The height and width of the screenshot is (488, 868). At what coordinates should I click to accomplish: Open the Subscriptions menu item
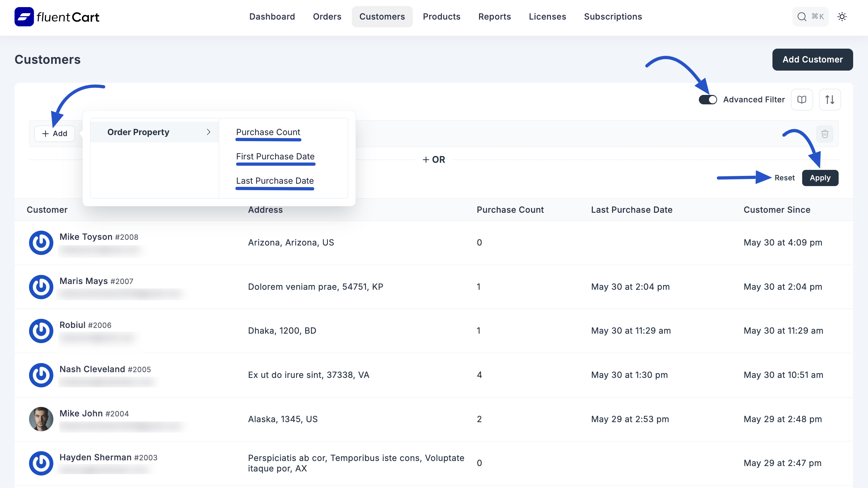tap(613, 16)
